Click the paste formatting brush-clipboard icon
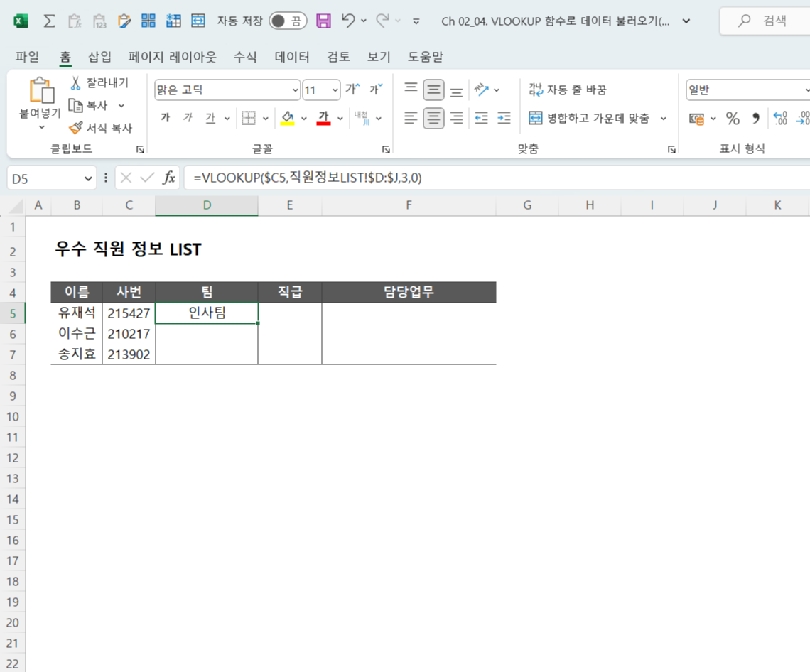The height and width of the screenshot is (672, 810). click(124, 21)
